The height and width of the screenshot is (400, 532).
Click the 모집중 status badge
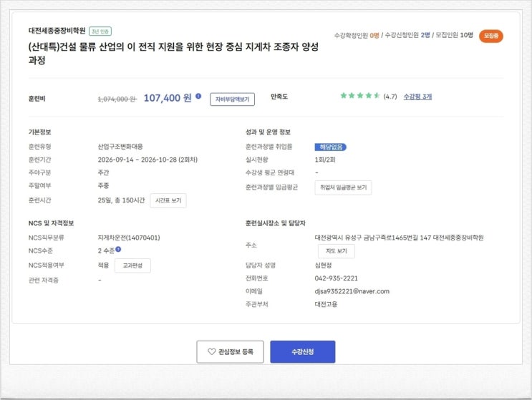pyautogui.click(x=491, y=36)
